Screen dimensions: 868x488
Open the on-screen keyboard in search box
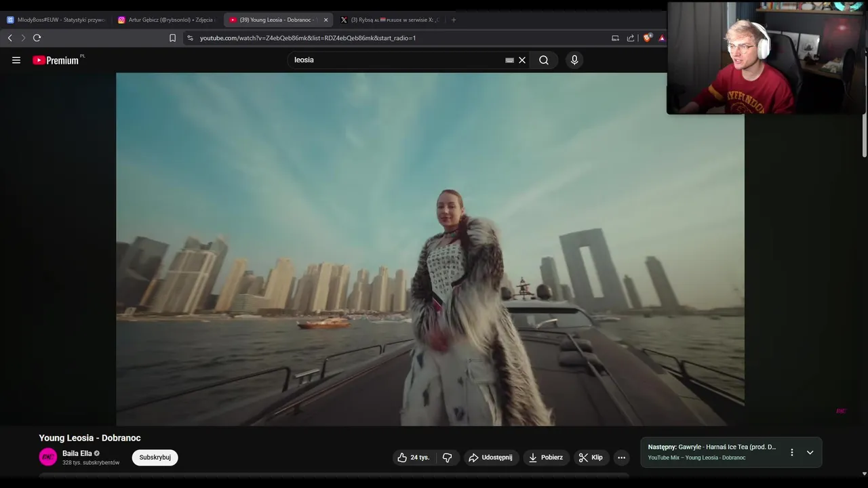(509, 60)
